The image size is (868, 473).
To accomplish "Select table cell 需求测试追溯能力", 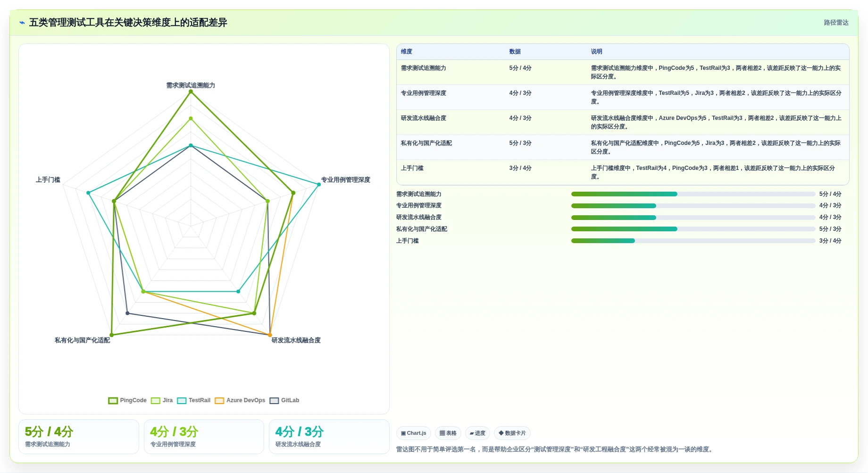I will click(451, 72).
